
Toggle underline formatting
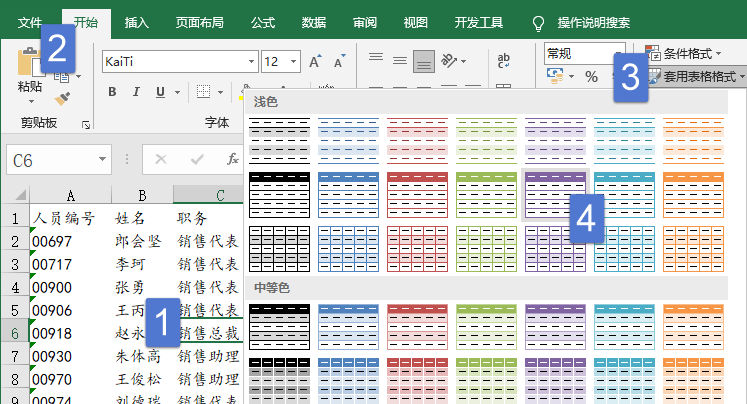161,91
